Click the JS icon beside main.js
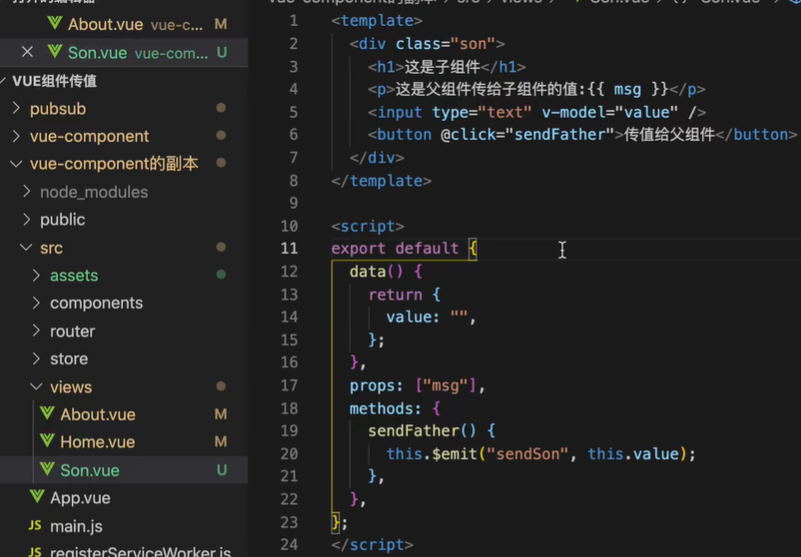Image resolution: width=801 pixels, height=557 pixels. coord(35,525)
